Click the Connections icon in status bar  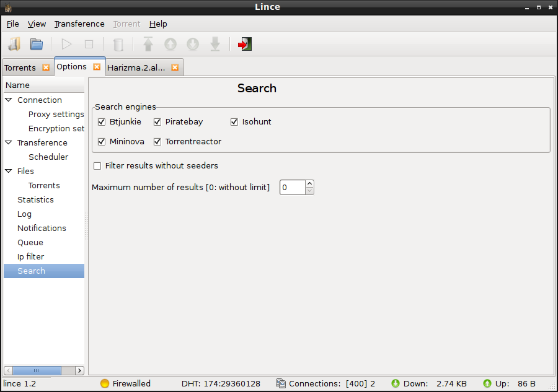tap(281, 383)
